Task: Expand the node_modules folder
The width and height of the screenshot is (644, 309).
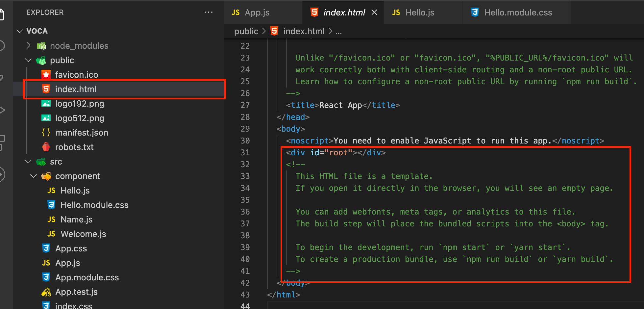Action: coord(28,46)
